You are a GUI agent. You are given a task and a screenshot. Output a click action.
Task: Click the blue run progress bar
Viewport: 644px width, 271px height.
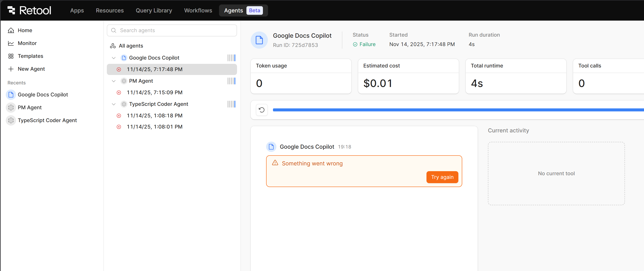(450, 110)
